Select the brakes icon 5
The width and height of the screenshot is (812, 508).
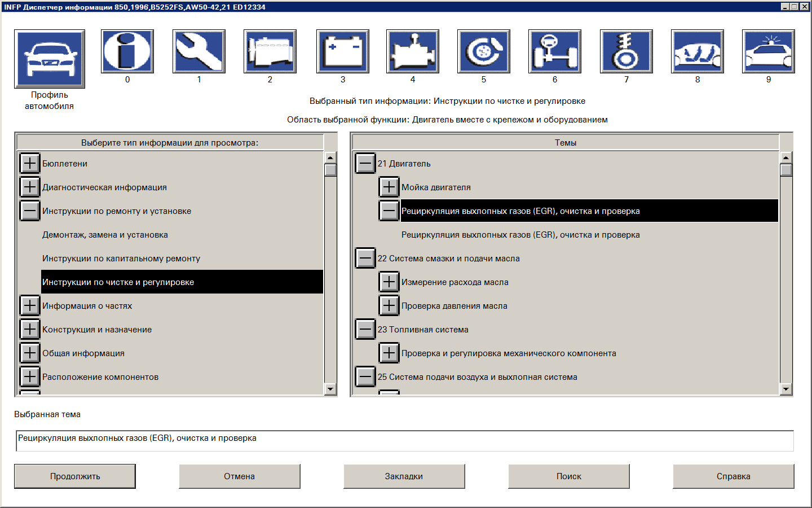[483, 51]
